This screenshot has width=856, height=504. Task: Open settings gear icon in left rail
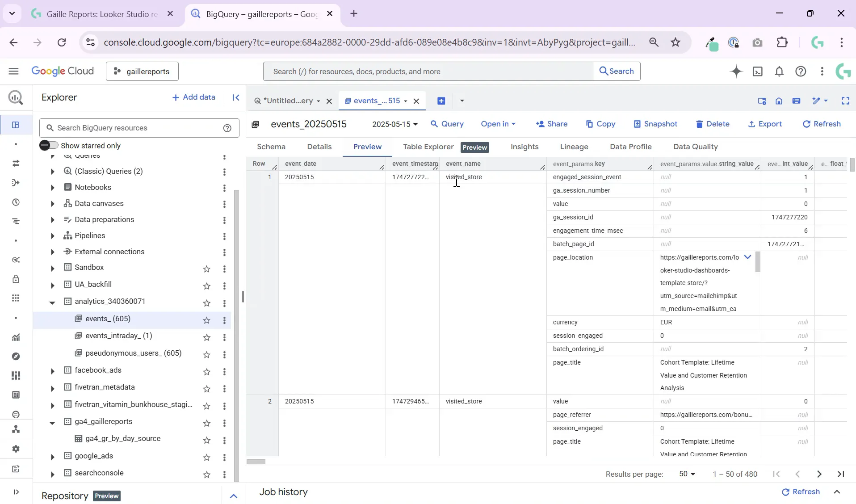tap(16, 449)
